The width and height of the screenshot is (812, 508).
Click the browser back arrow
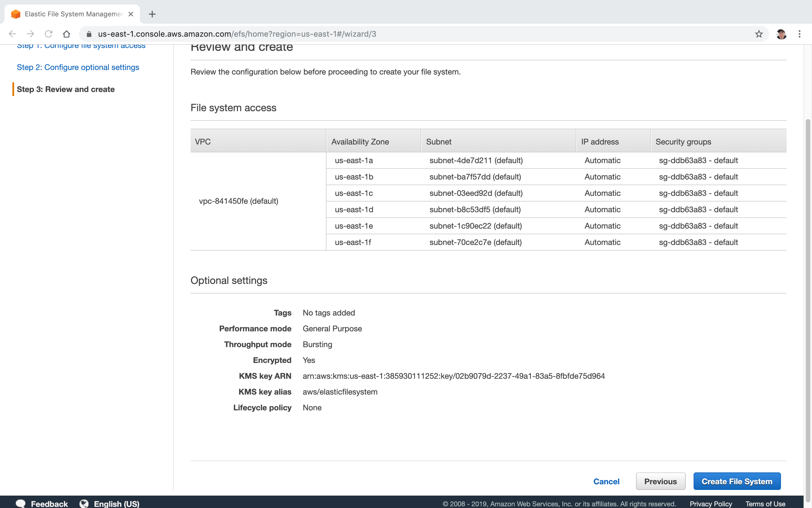[x=12, y=34]
